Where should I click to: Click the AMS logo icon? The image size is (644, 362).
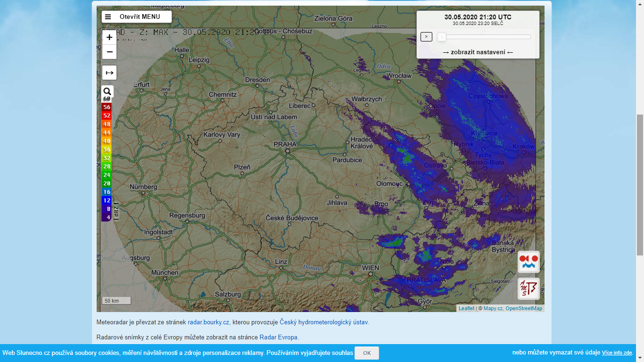pos(528,288)
